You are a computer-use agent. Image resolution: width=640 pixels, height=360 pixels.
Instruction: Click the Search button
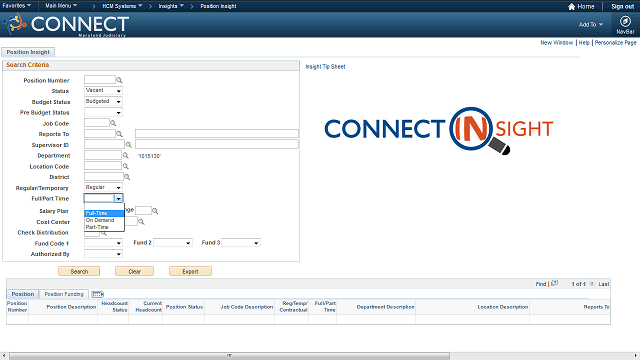(x=79, y=271)
